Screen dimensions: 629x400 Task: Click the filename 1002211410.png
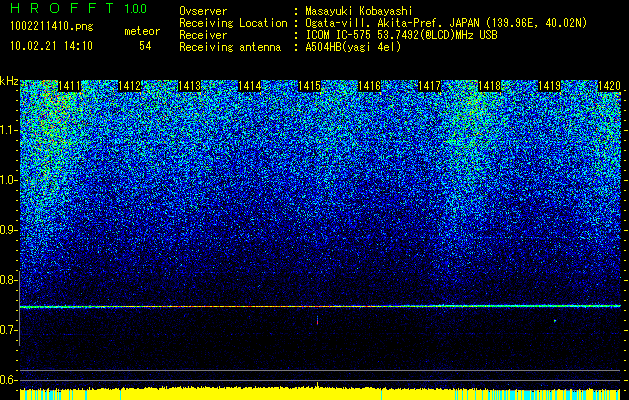(x=51, y=27)
